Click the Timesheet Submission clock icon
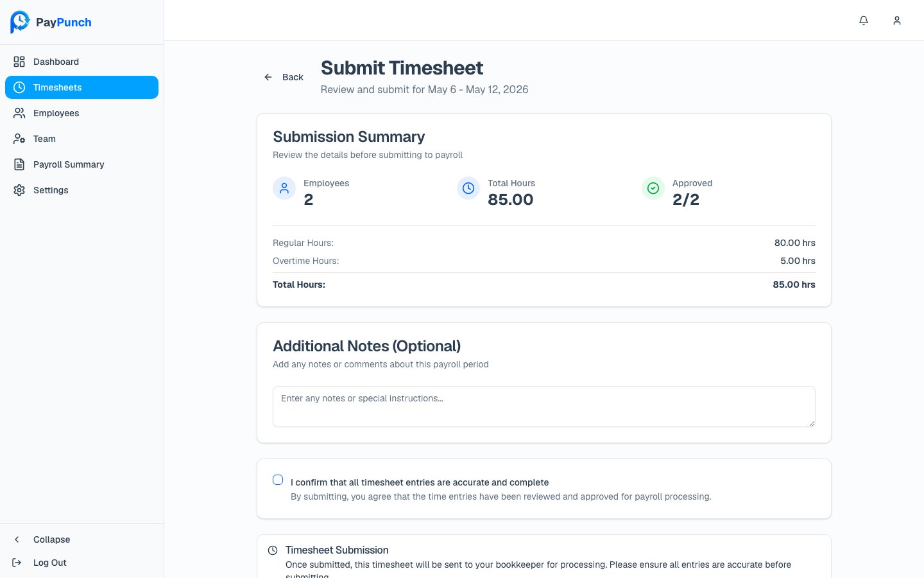Screen dimensions: 924x578 (273, 550)
